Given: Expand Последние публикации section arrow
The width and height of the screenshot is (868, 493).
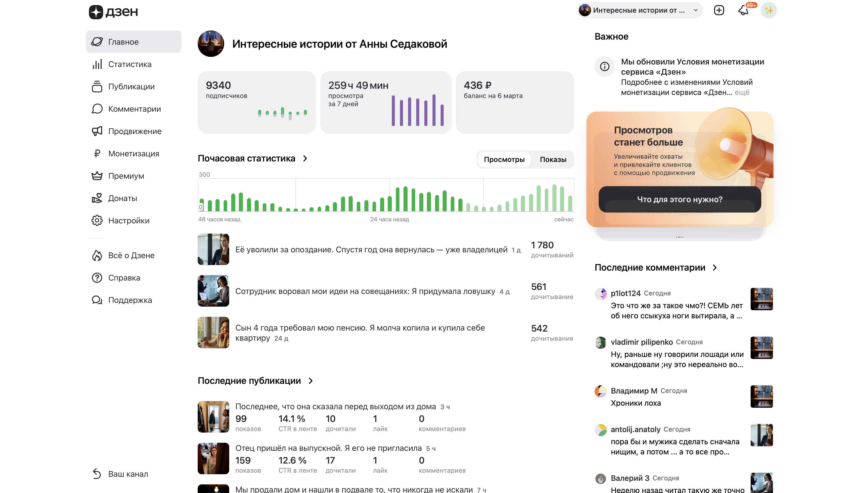Looking at the screenshot, I should (311, 381).
